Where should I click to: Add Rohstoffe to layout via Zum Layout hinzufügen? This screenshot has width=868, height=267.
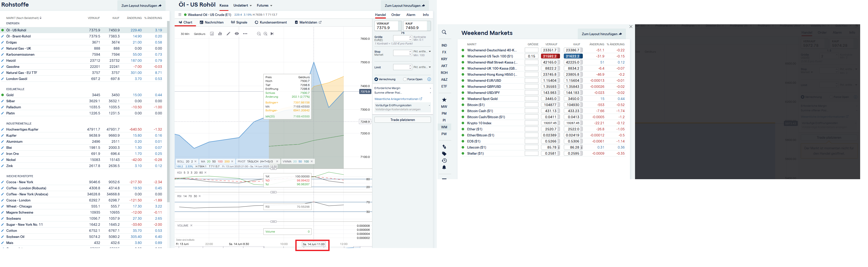pyautogui.click(x=141, y=6)
